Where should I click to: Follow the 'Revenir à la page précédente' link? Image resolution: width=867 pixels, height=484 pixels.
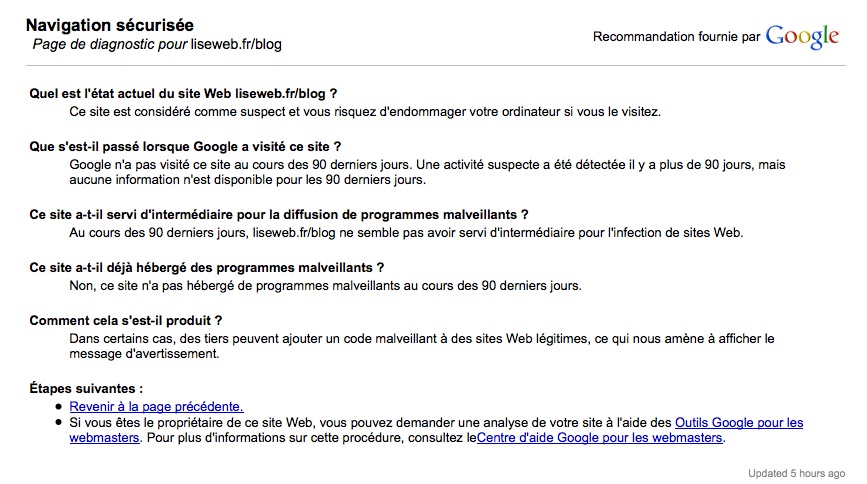156,406
